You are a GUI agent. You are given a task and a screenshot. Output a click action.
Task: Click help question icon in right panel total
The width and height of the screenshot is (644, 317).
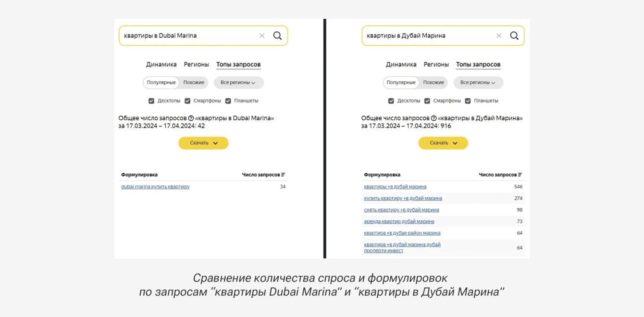click(433, 118)
